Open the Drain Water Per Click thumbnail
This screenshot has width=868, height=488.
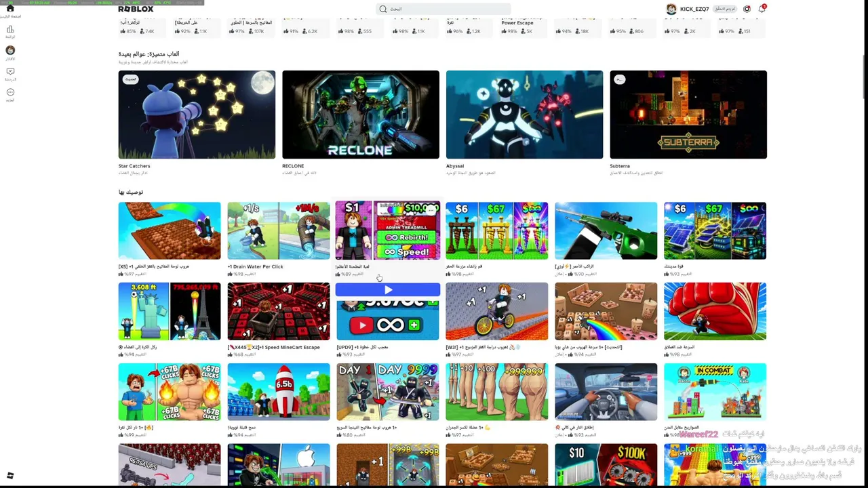tap(279, 230)
